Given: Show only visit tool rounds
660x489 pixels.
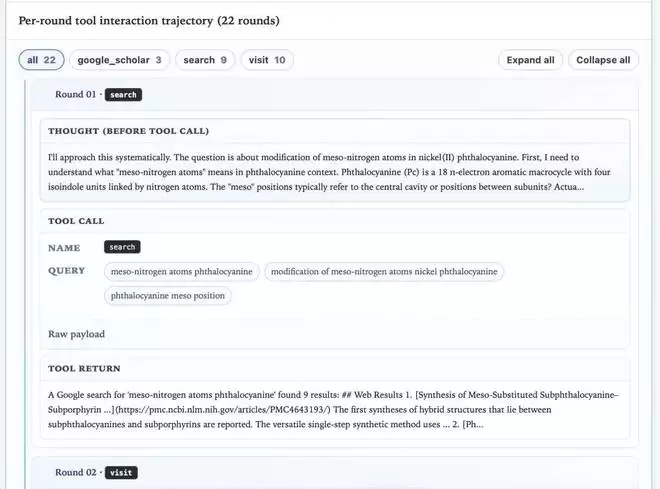Looking at the screenshot, I should pos(267,60).
